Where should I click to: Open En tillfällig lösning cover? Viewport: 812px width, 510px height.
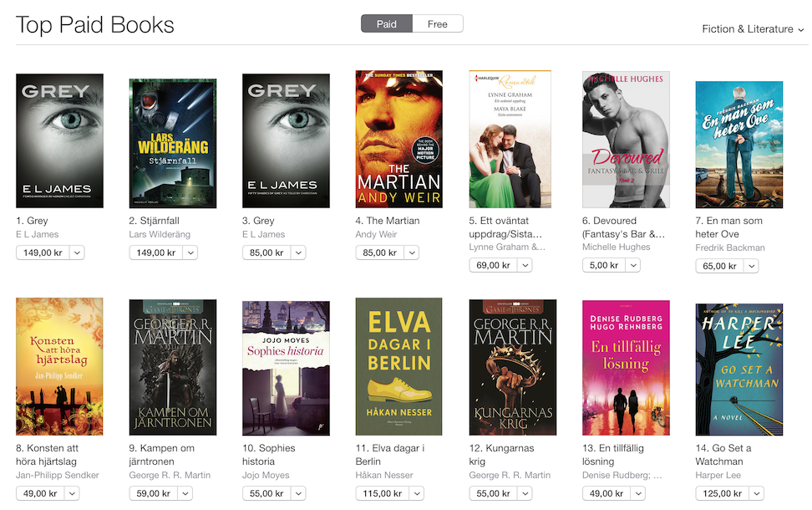[626, 368]
